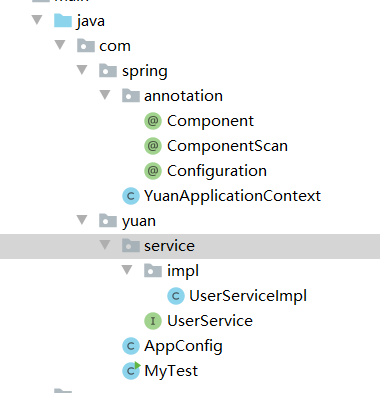
Task: Collapse the spring package arrow
Action: (x=82, y=70)
